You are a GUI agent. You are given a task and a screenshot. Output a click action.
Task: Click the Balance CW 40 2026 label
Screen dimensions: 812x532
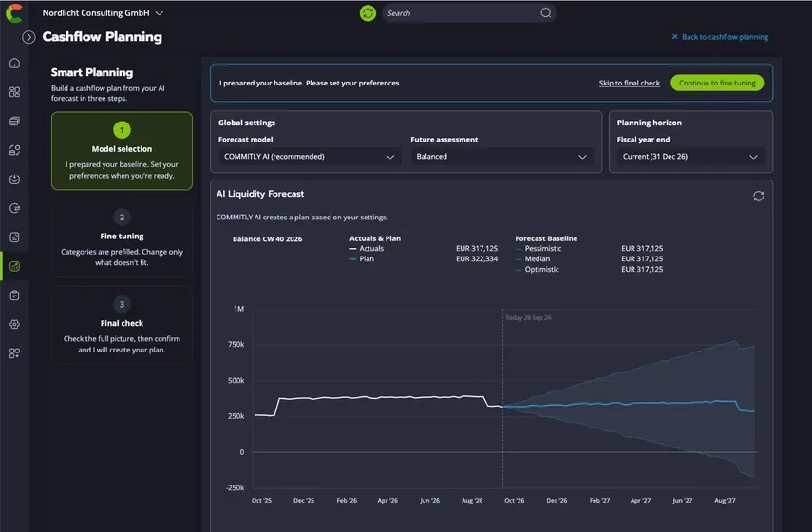(267, 238)
